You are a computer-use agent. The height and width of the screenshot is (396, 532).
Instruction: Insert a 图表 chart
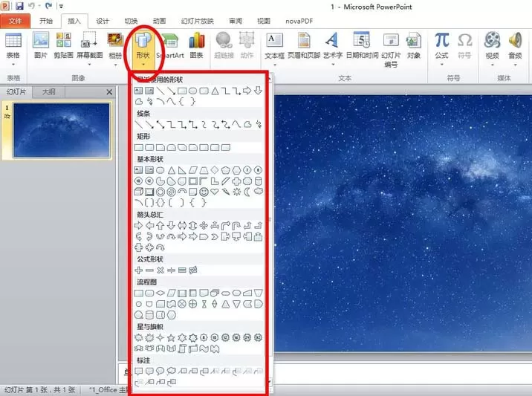pyautogui.click(x=196, y=45)
